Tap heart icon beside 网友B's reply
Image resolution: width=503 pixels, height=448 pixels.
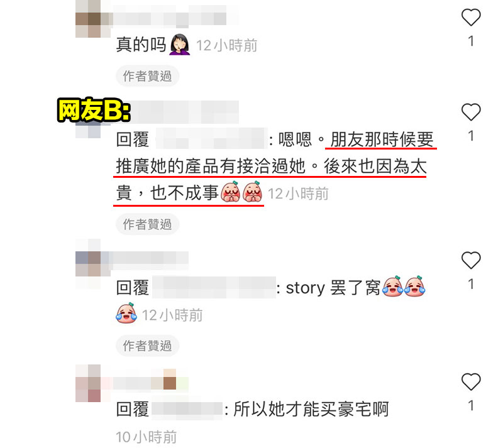(x=470, y=112)
